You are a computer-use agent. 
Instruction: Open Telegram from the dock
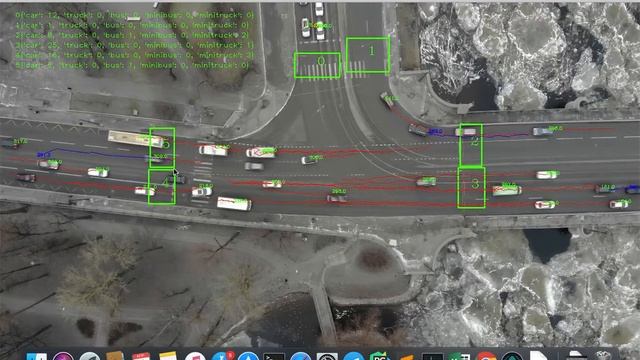pyautogui.click(x=353, y=357)
